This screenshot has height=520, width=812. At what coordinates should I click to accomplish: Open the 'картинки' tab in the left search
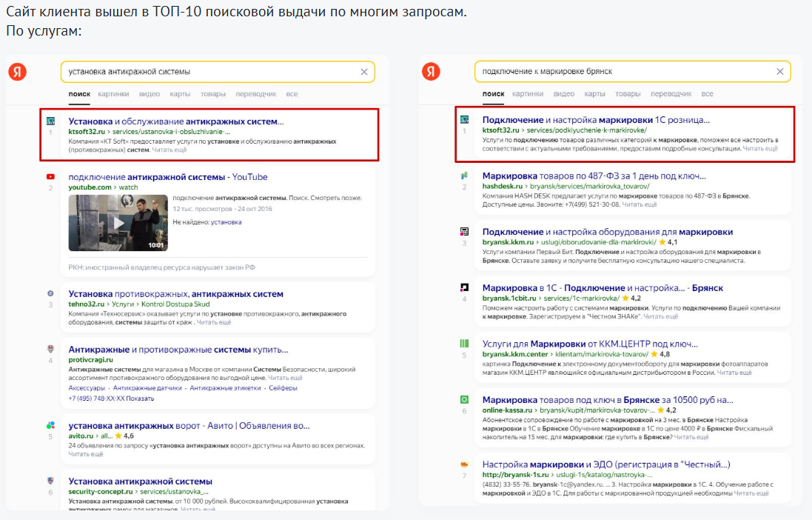(113, 94)
